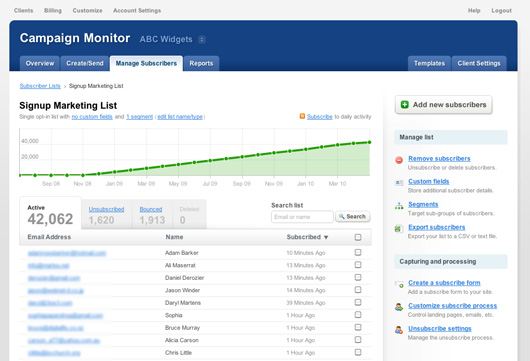Click Create a subscribe form link
This screenshot has width=530, height=361.
tap(444, 283)
